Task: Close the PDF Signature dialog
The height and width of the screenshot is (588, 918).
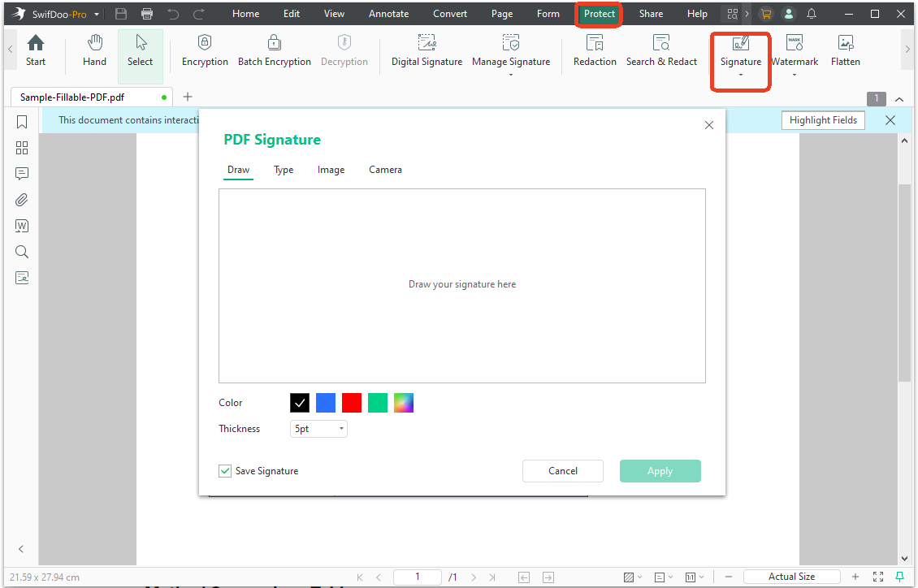Action: pyautogui.click(x=709, y=125)
